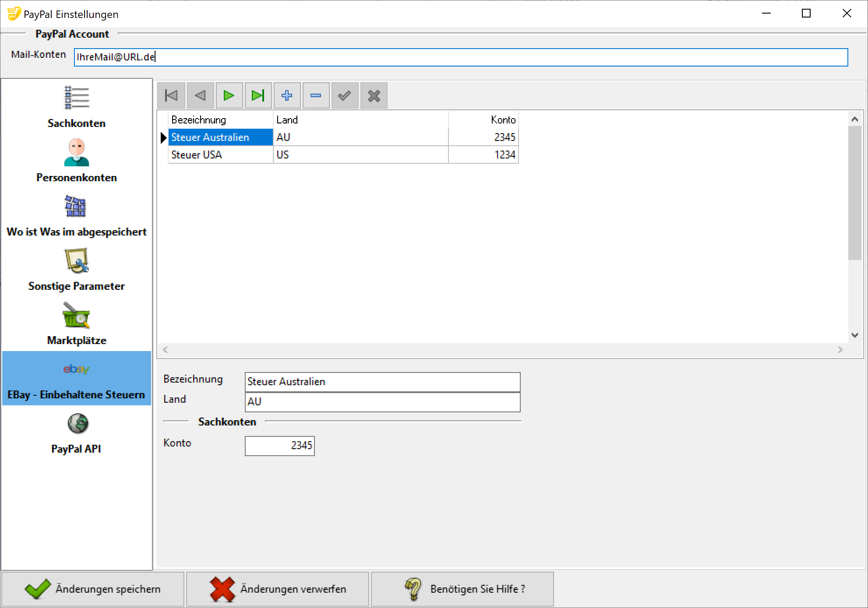Go to previous record arrow
Screen dimensions: 868x608
click(x=200, y=95)
